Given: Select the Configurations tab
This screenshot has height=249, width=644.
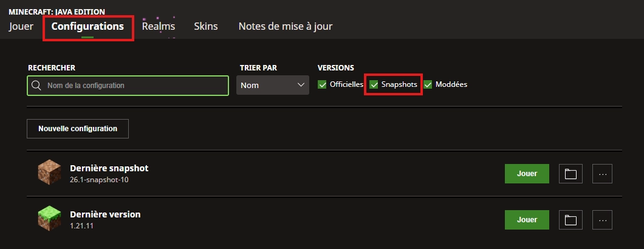Looking at the screenshot, I should pyautogui.click(x=87, y=26).
